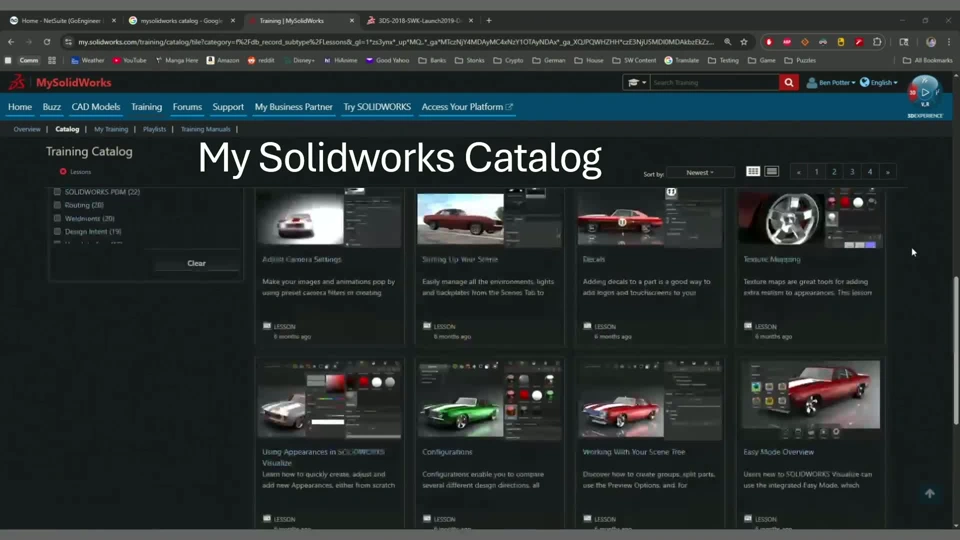
Task: Switch to the NetSuite browser tab
Action: click(x=60, y=20)
